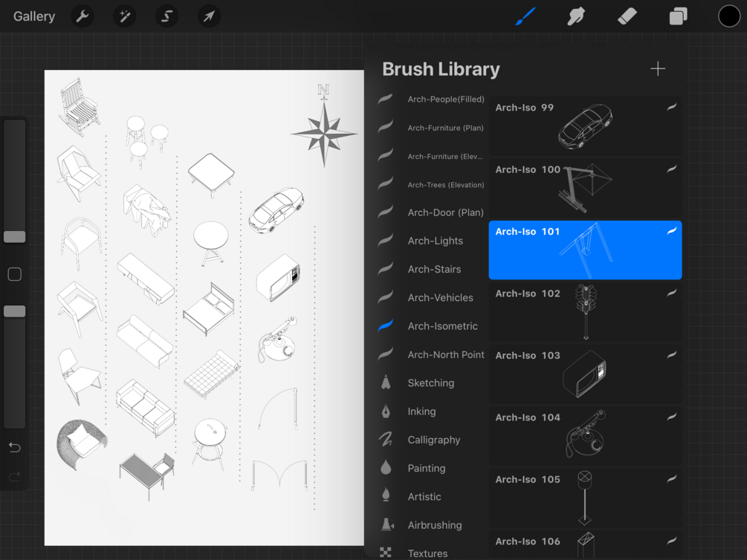Choose the Arch-Iso 103 microwave brush

(585, 374)
